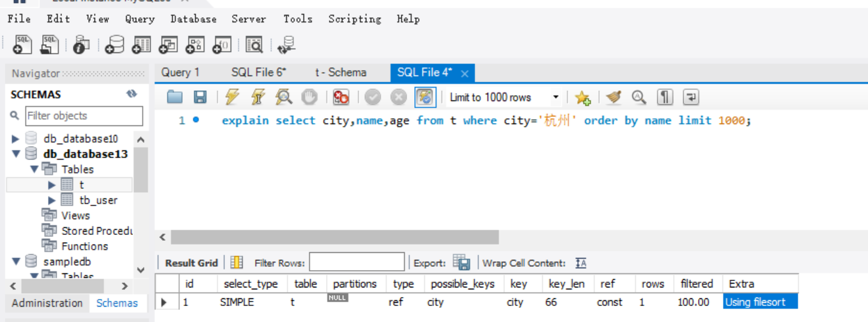The image size is (868, 322).
Task: Create a new schema icon
Action: click(x=114, y=44)
